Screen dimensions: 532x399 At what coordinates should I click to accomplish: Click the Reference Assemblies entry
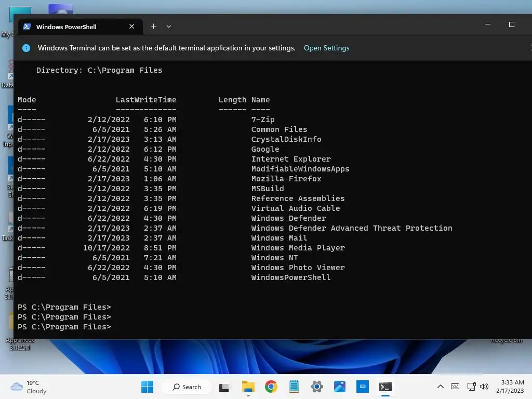(298, 198)
